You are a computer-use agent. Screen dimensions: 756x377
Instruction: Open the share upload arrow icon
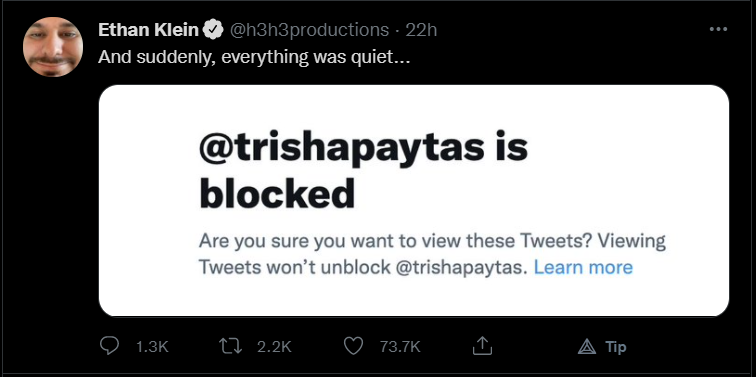point(482,346)
